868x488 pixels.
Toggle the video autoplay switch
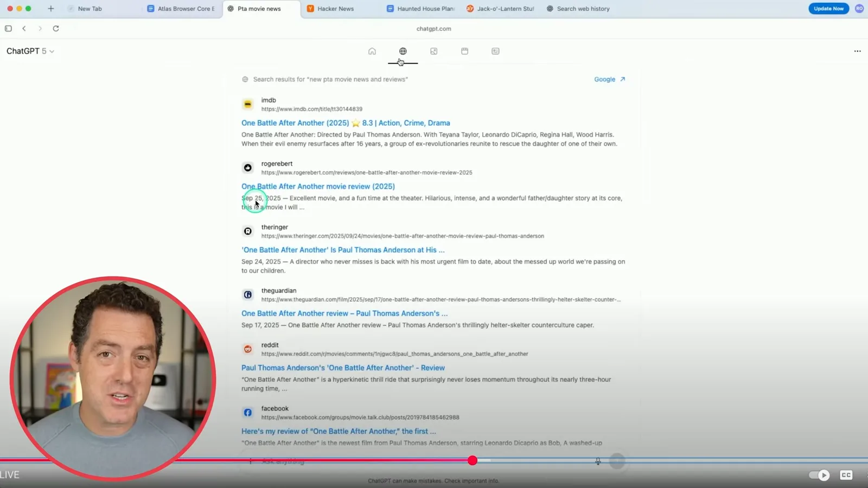pos(819,475)
